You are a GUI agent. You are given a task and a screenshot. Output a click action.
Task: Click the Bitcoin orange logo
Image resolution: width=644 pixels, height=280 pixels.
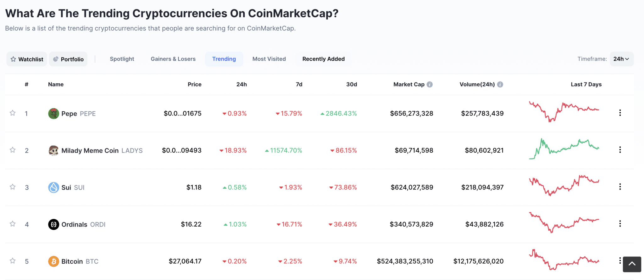tap(53, 261)
